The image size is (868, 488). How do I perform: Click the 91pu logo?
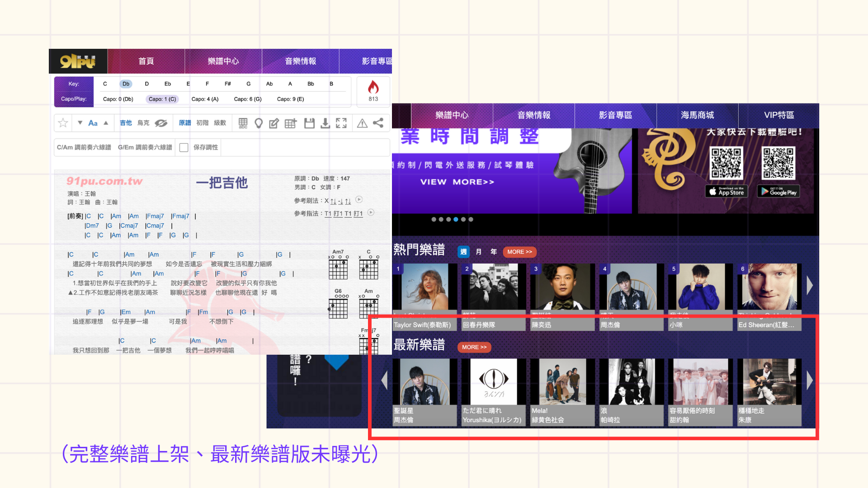[x=78, y=61]
